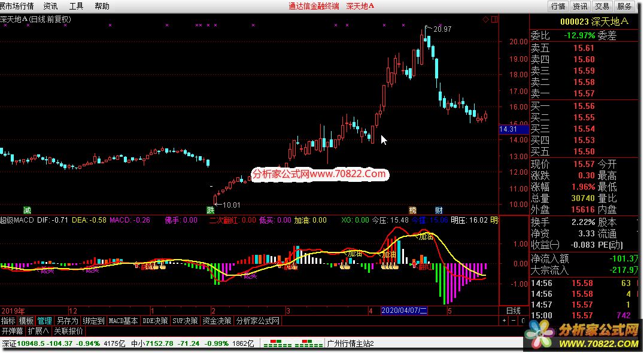Click the 行情 button at top right
The image size is (644, 353).
558,6
